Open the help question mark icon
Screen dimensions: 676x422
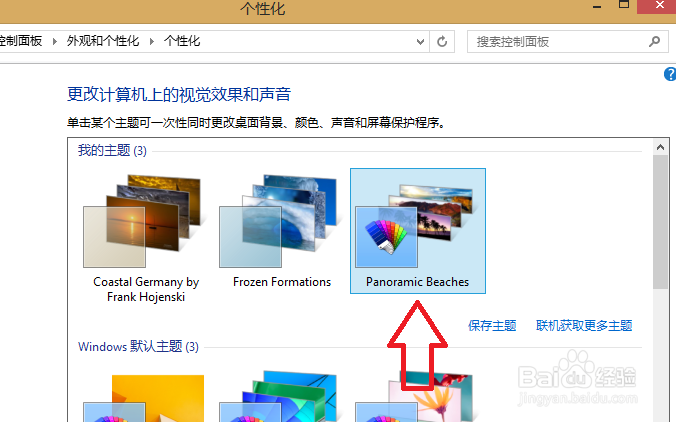click(670, 74)
